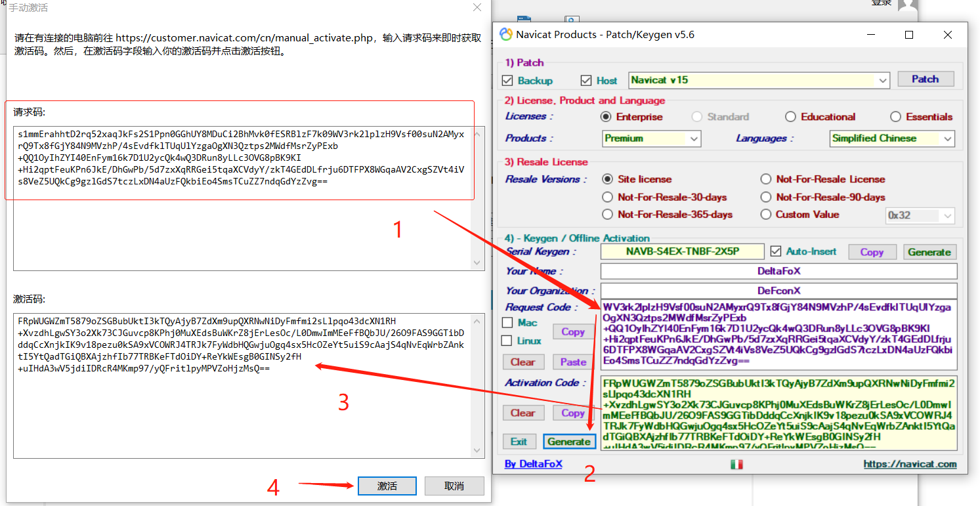This screenshot has height=506, width=980.
Task: Maximize the Patch/Keygen window
Action: (909, 35)
